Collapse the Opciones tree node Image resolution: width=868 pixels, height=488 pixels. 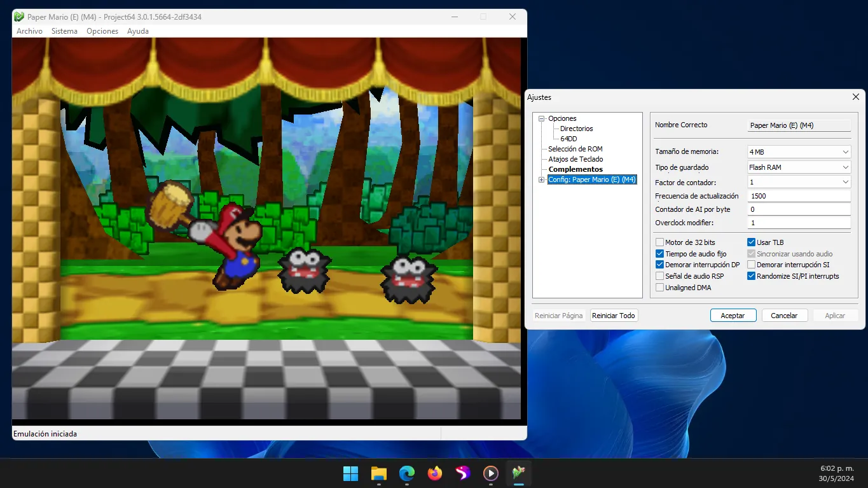pyautogui.click(x=542, y=118)
